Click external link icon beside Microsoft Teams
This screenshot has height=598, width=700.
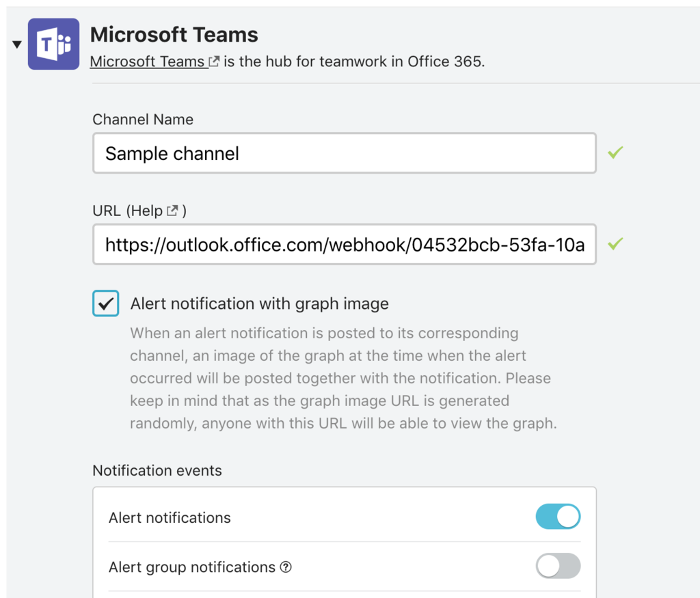[x=214, y=61]
